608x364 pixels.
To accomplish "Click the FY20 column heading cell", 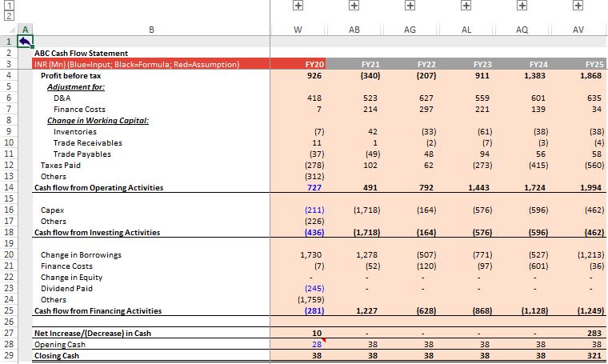I will (x=298, y=64).
